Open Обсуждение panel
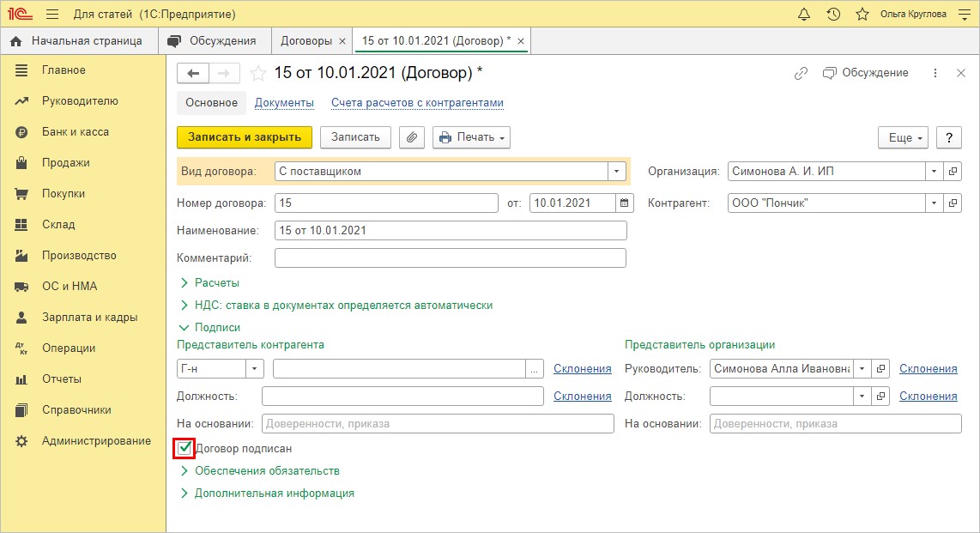The image size is (980, 533). pyautogui.click(x=865, y=73)
